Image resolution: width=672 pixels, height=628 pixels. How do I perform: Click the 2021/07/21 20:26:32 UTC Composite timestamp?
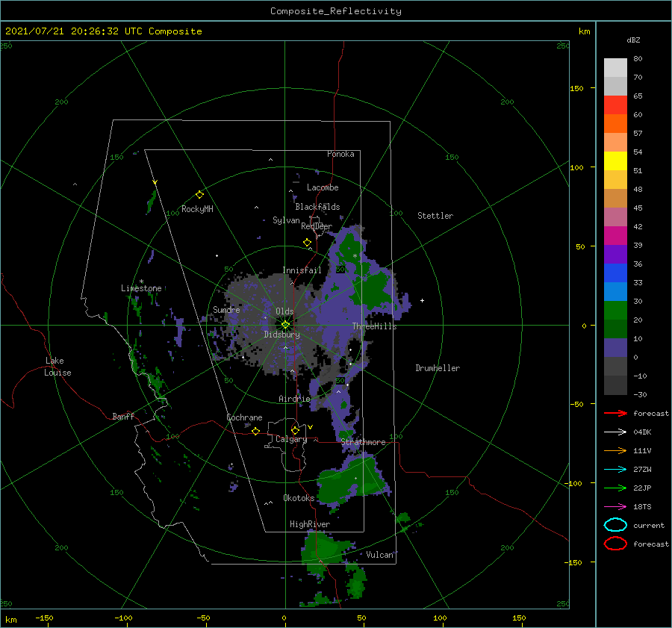[x=103, y=31]
